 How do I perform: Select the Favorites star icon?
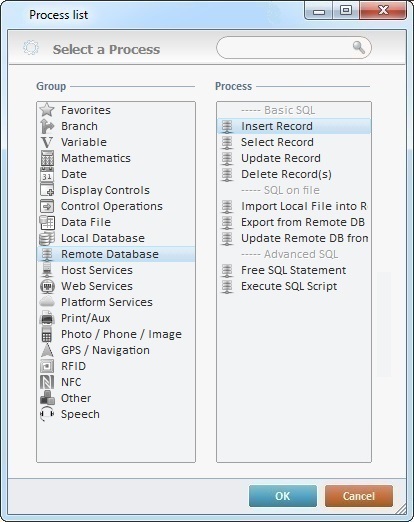[x=47, y=110]
